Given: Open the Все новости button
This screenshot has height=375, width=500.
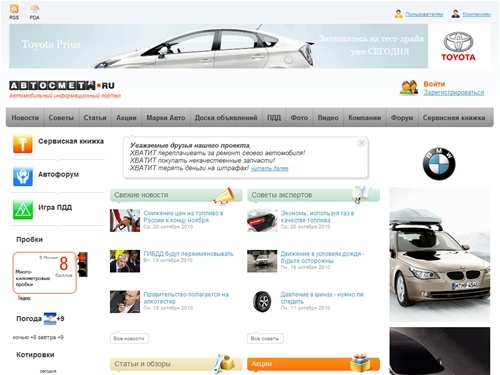Looking at the screenshot, I should pyautogui.click(x=129, y=338).
